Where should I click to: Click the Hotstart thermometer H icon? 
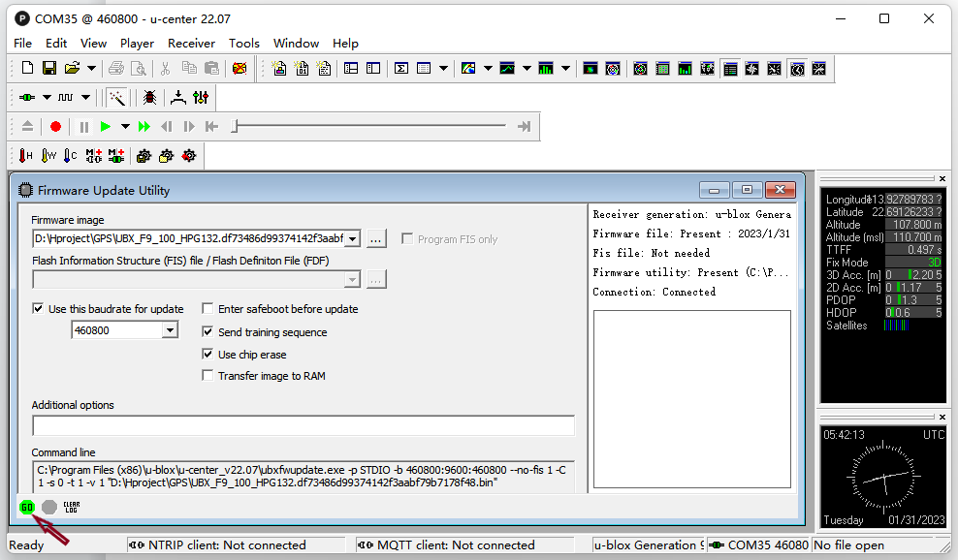point(25,156)
